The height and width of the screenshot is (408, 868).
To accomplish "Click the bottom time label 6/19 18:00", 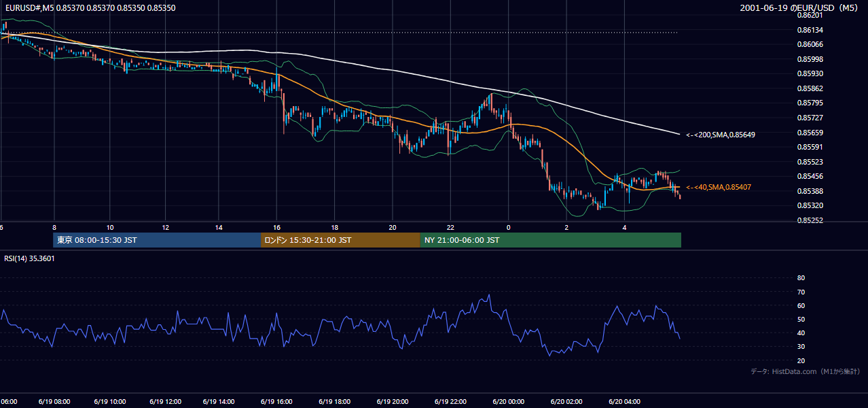I will point(335,401).
